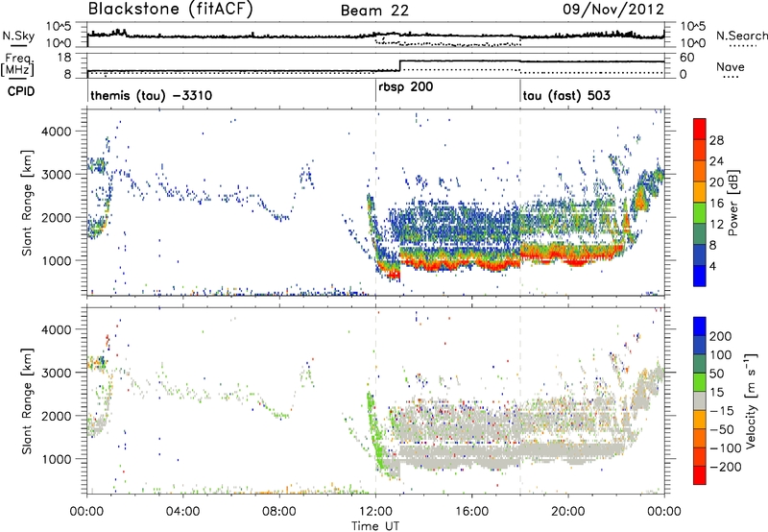Click the 'Time UT' axis title
Screen dimensions: 768x532
tap(375, 525)
